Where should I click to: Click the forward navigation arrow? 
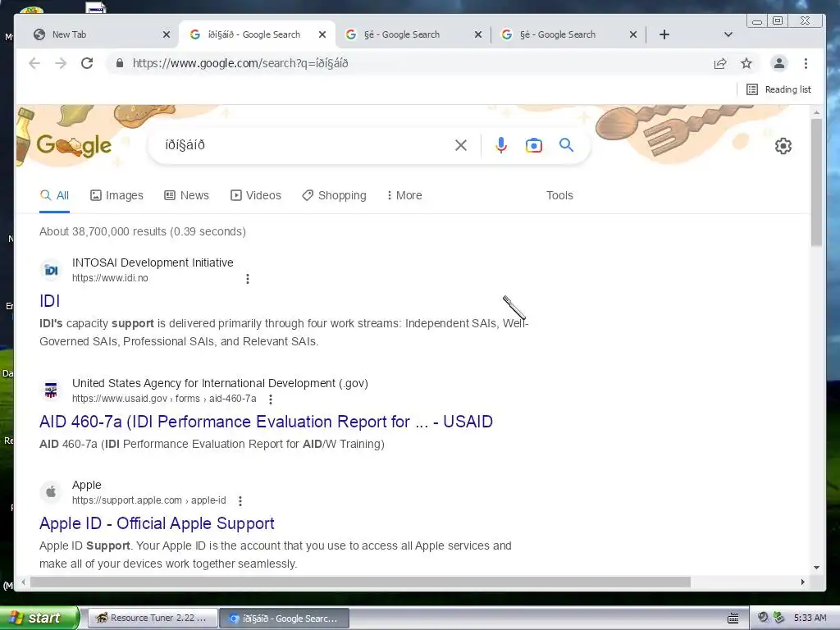(61, 63)
